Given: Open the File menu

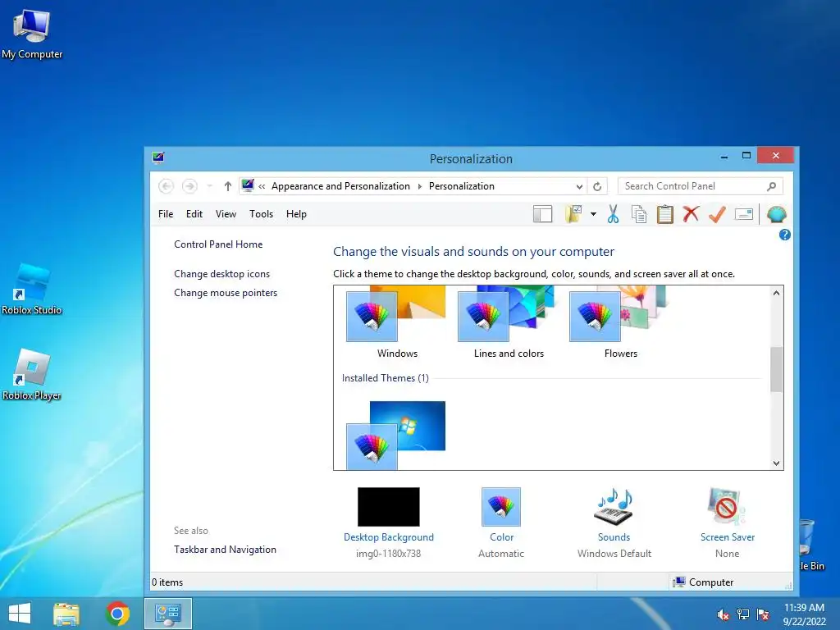Looking at the screenshot, I should click(166, 214).
